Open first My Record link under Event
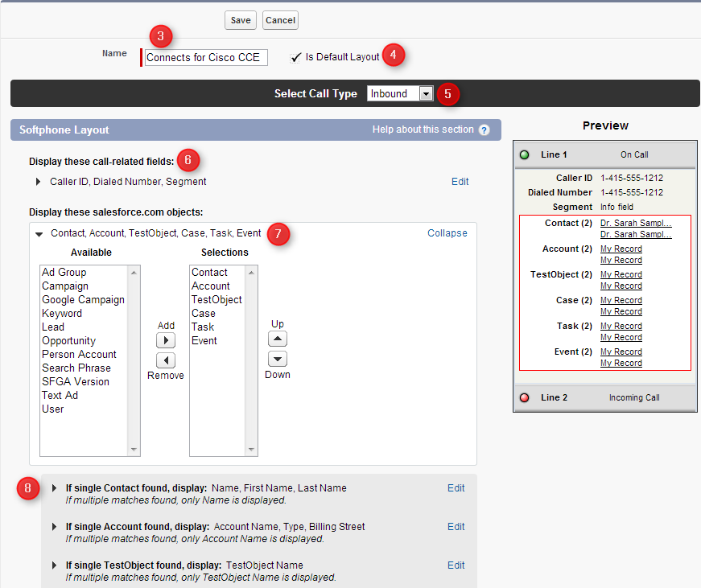This screenshot has width=701, height=588. point(621,352)
